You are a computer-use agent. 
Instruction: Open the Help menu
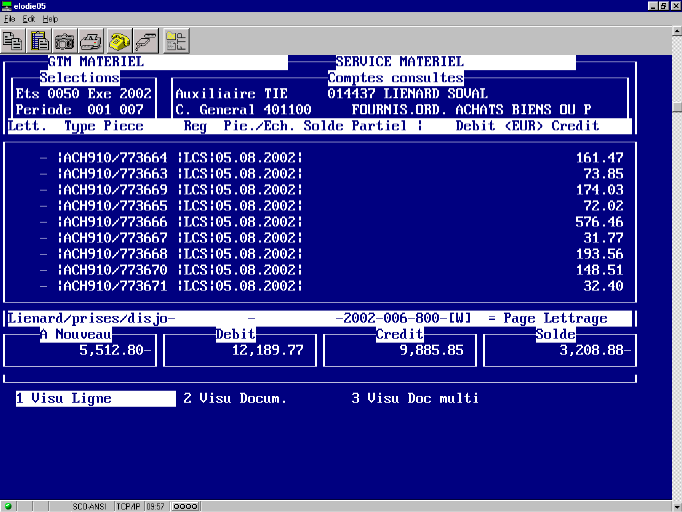pos(50,19)
